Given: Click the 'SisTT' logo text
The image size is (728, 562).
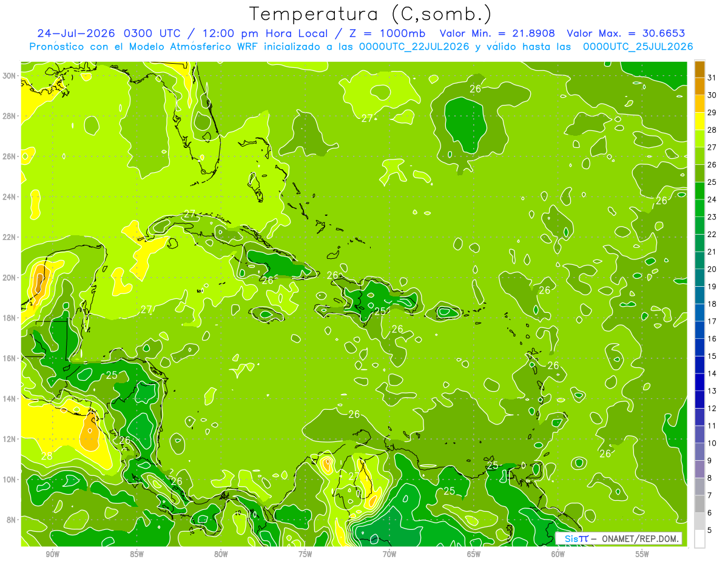Looking at the screenshot, I should (576, 538).
